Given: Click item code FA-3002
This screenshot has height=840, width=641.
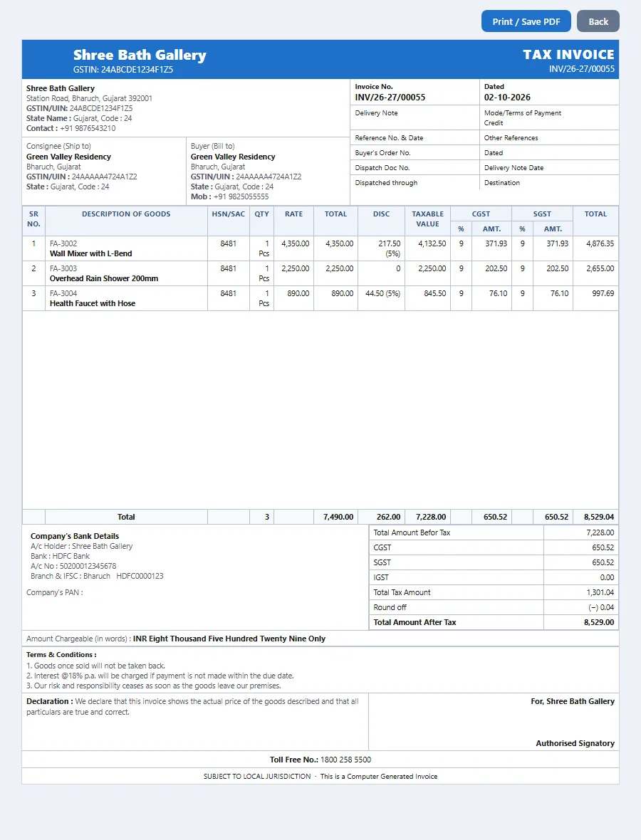Looking at the screenshot, I should coord(63,243).
